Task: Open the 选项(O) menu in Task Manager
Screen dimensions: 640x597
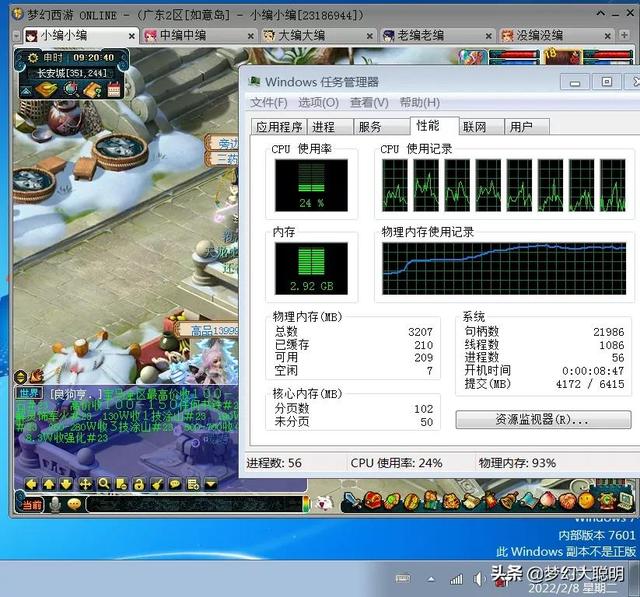Action: [318, 102]
